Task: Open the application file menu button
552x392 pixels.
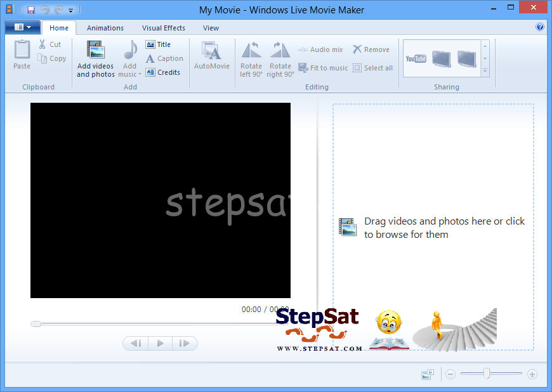Action: (x=23, y=27)
